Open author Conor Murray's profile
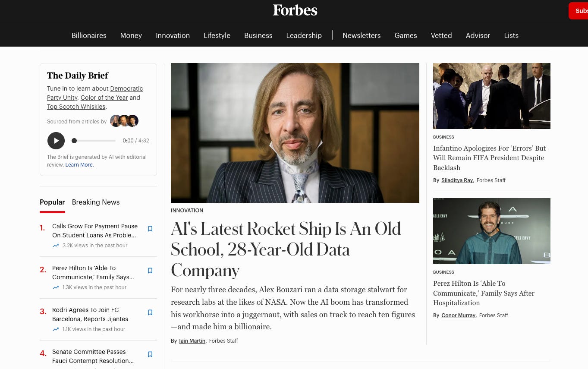Image resolution: width=588 pixels, height=369 pixels. pyautogui.click(x=458, y=315)
